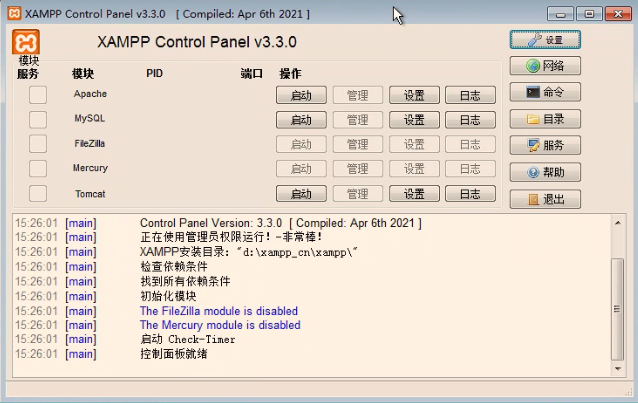Click FileZilla module label
This screenshot has width=638, height=403.
(90, 143)
